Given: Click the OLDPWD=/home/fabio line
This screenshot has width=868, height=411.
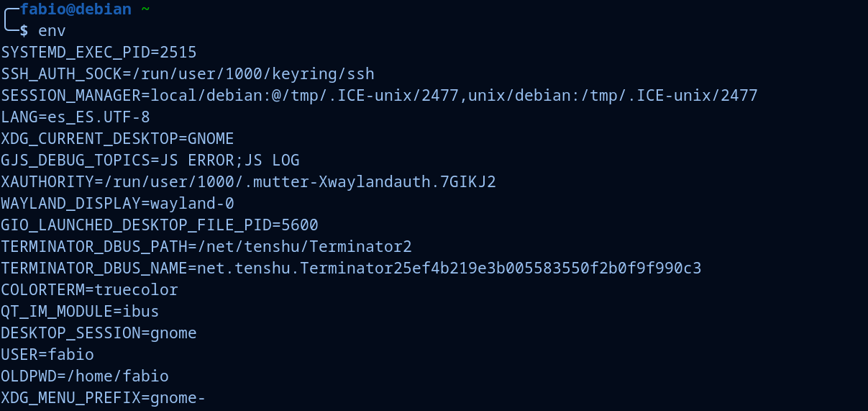Looking at the screenshot, I should click(x=85, y=376).
